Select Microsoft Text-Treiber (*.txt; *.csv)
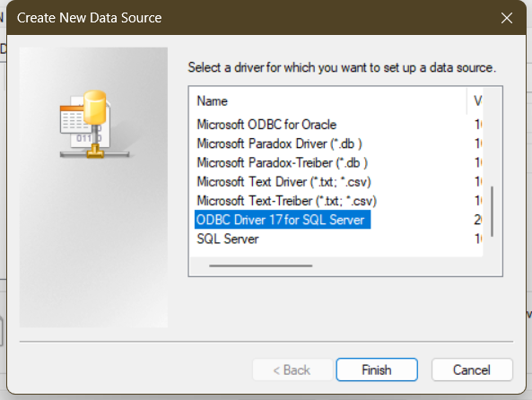Image resolution: width=532 pixels, height=400 pixels. pyautogui.click(x=287, y=201)
